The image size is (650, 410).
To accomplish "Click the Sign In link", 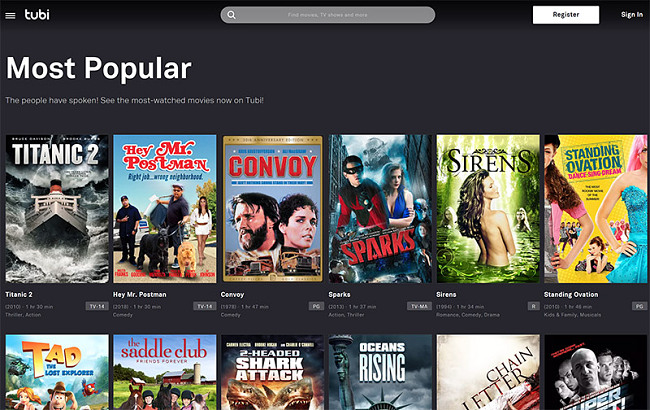I will pos(632,15).
